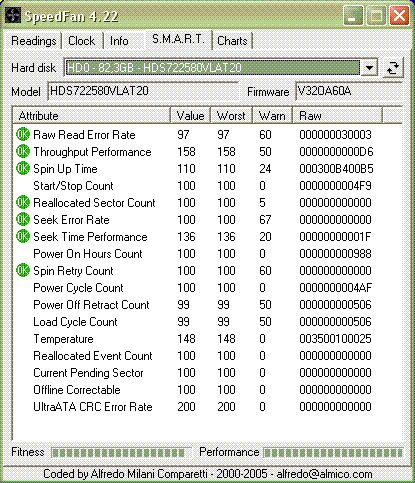Click raw value 0000000004AF
Viewport: 415px width, 483px height.
coord(335,288)
